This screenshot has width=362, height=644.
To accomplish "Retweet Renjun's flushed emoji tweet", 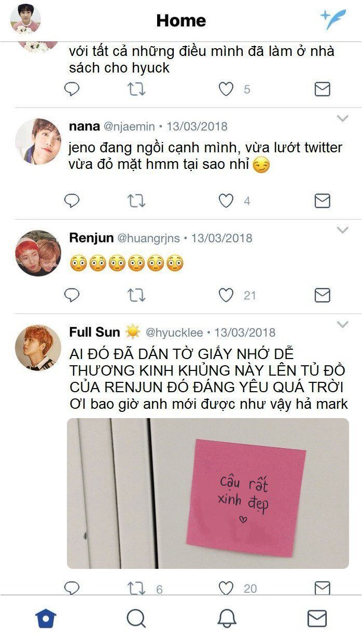I will pyautogui.click(x=136, y=295).
